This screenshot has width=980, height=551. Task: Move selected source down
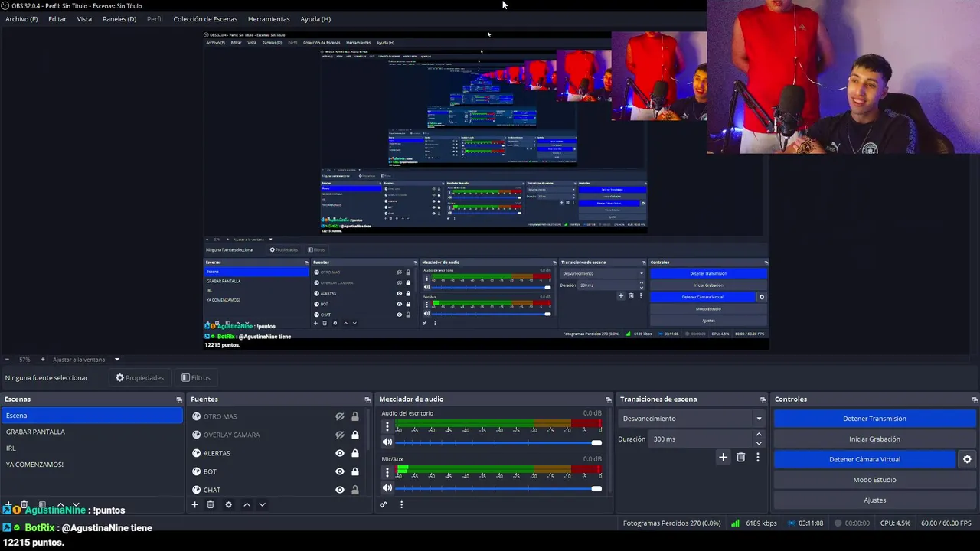coord(262,504)
